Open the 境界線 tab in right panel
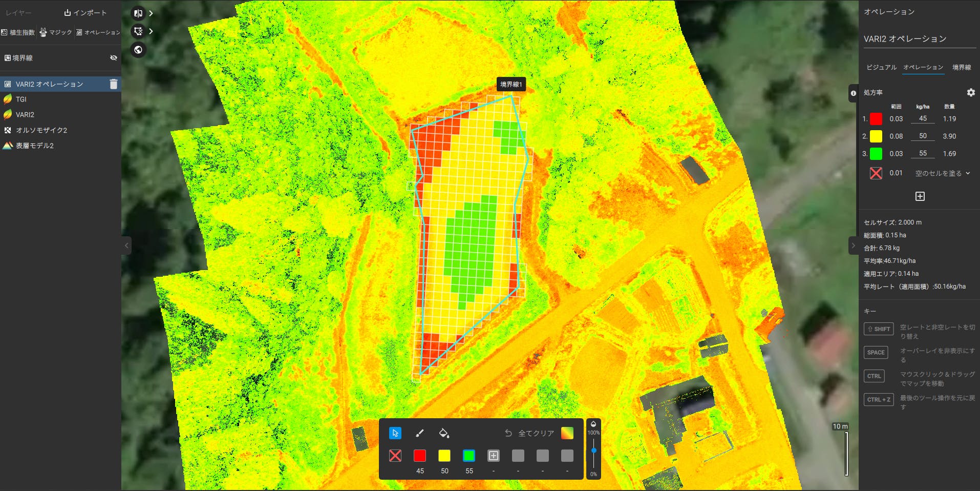The image size is (980, 491). point(961,67)
